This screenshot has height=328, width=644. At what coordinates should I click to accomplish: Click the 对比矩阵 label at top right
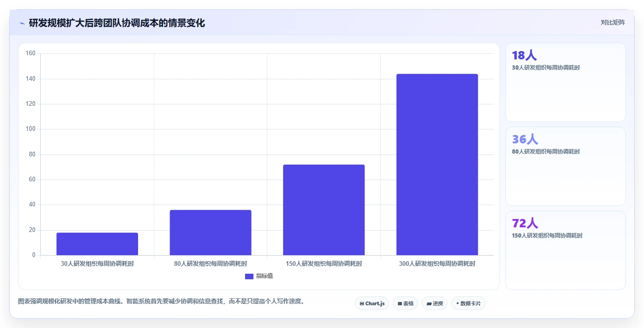point(612,22)
